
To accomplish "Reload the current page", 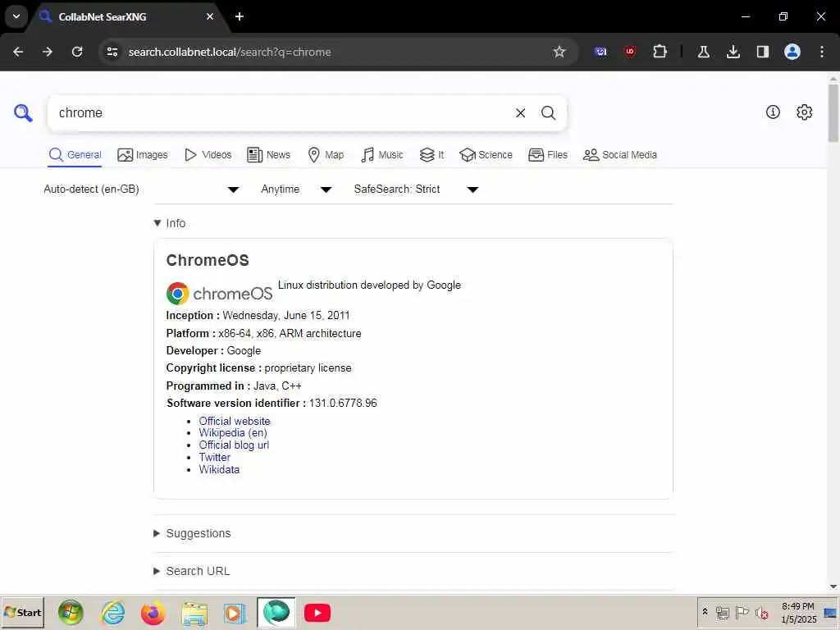I will [77, 52].
